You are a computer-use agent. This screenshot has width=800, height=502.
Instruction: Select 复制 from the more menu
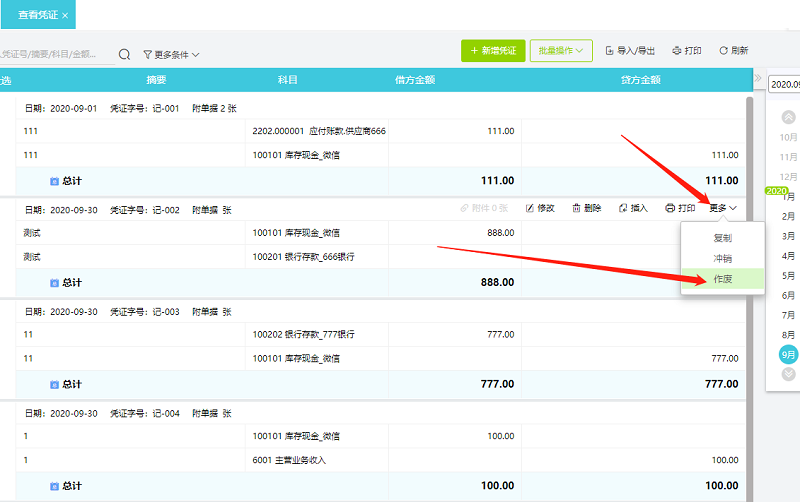click(722, 238)
